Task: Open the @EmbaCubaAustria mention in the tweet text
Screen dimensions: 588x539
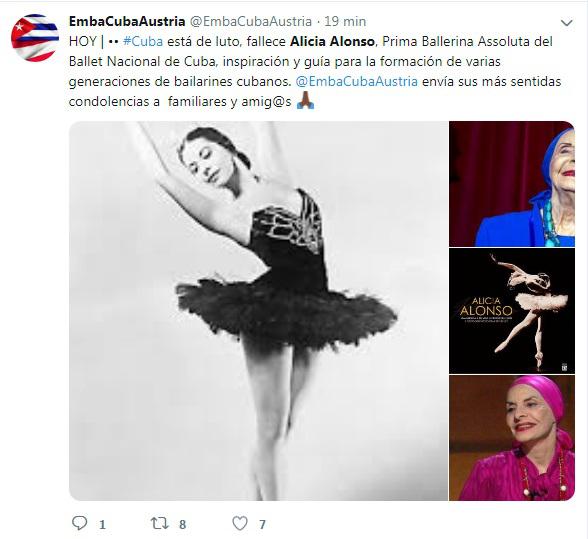Action: 357,81
